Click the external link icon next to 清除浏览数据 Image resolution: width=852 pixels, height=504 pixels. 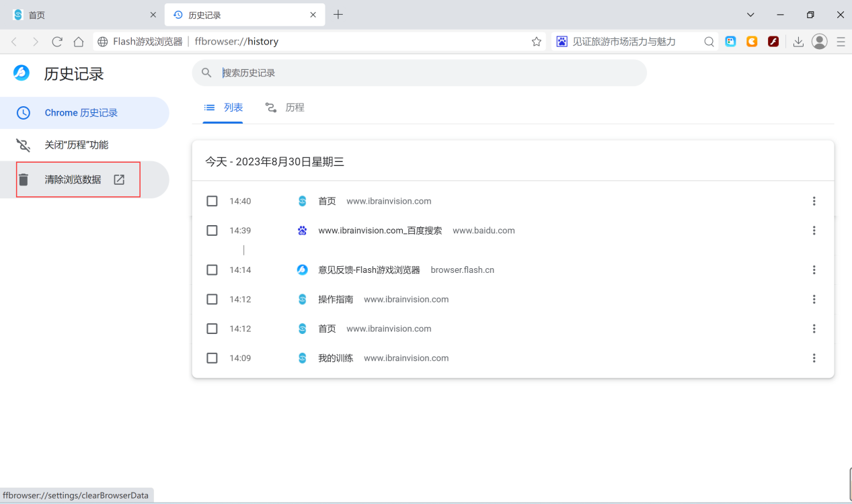coord(119,179)
